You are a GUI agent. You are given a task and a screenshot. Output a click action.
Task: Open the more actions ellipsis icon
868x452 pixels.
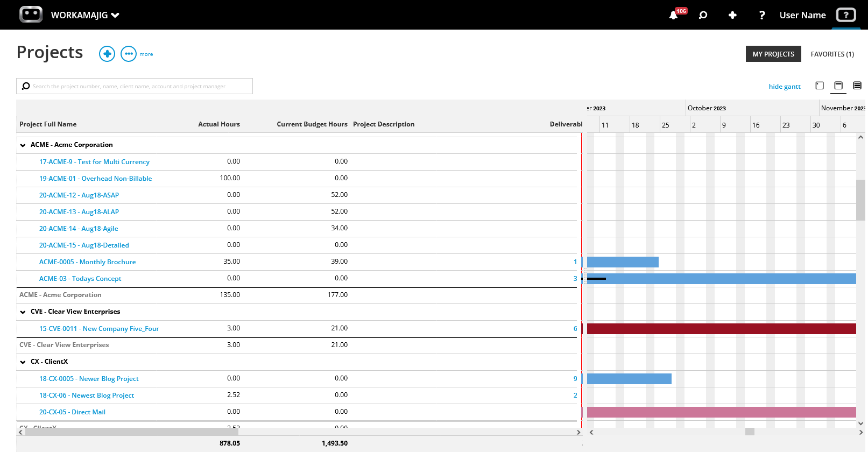pyautogui.click(x=129, y=54)
